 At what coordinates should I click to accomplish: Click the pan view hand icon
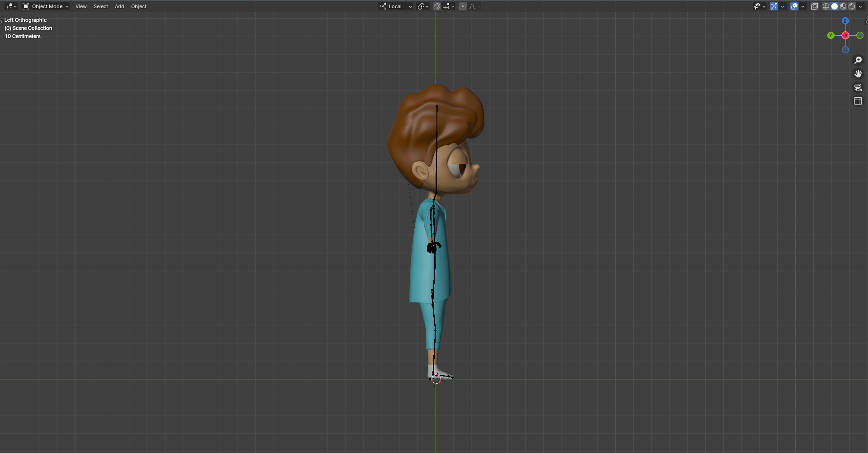[x=858, y=74]
